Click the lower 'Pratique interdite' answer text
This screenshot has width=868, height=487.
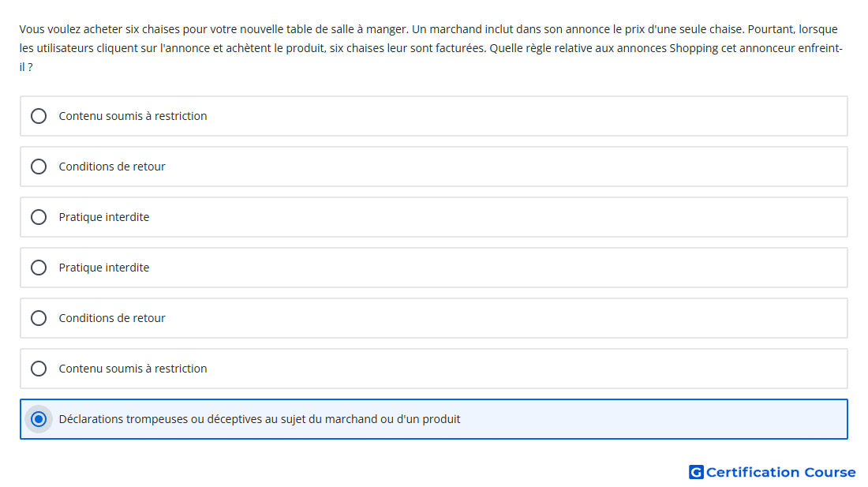(x=103, y=268)
